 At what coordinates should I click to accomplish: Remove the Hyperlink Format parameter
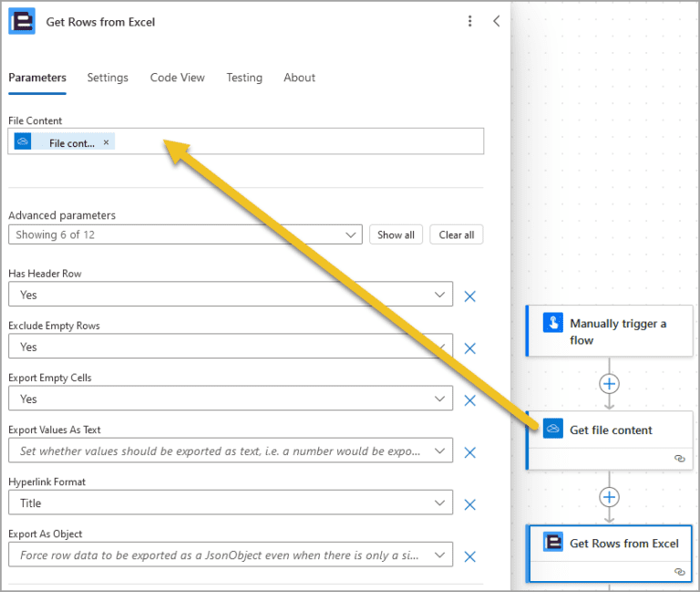(x=469, y=504)
